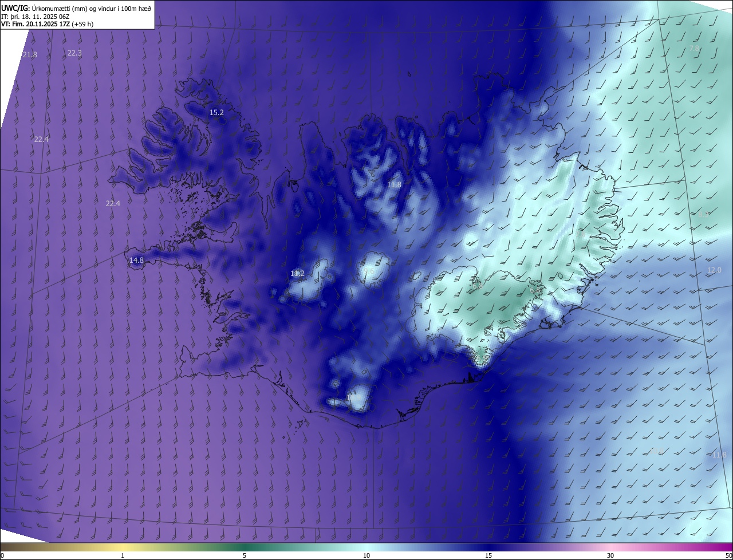
Task: Click the 21.8 value label on the map
Action: [x=30, y=54]
